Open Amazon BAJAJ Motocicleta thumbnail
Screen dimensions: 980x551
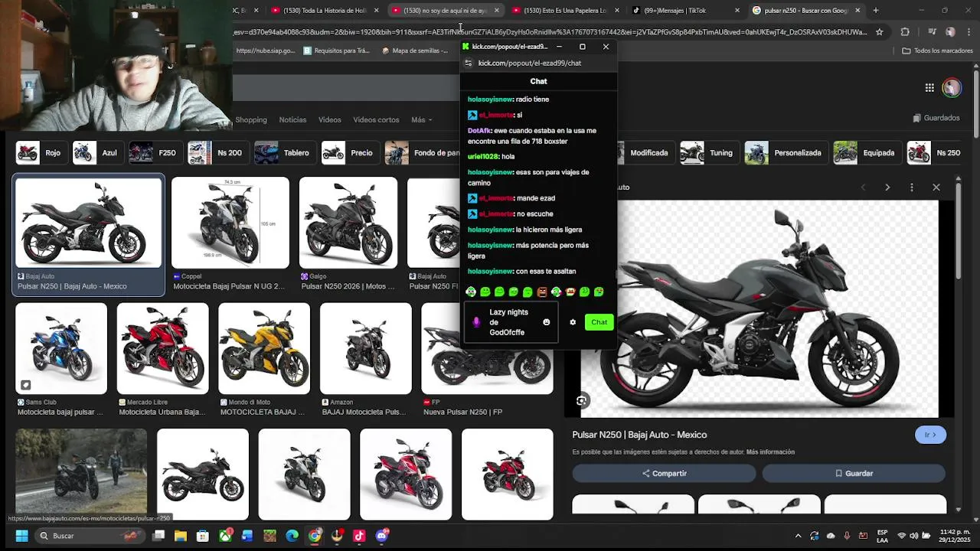pyautogui.click(x=365, y=349)
